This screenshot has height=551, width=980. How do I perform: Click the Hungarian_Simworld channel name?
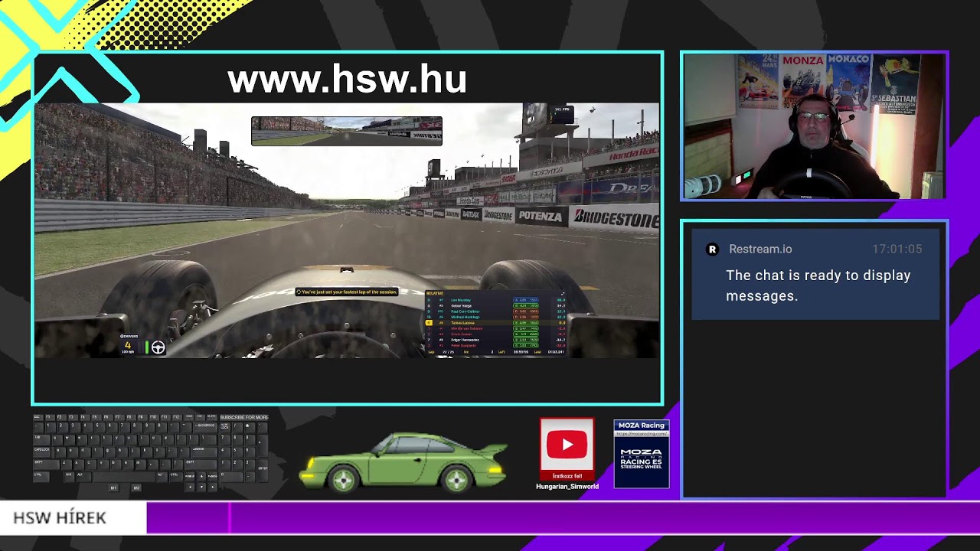567,486
